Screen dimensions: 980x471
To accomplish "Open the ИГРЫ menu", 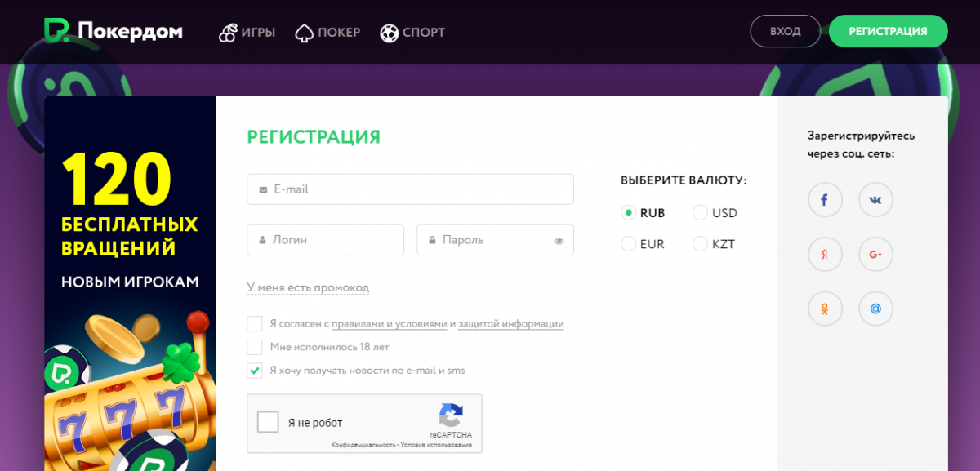I will tap(247, 33).
